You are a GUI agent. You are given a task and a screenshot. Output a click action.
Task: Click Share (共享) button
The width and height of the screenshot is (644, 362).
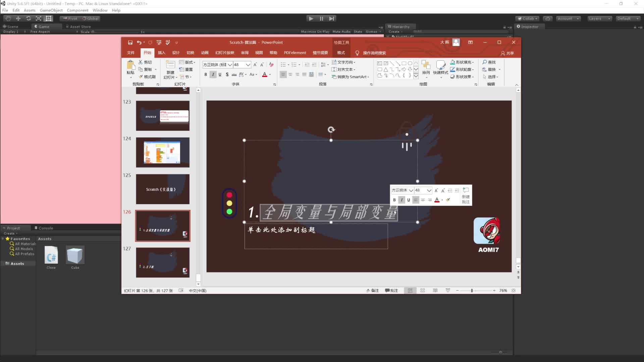[x=507, y=53]
